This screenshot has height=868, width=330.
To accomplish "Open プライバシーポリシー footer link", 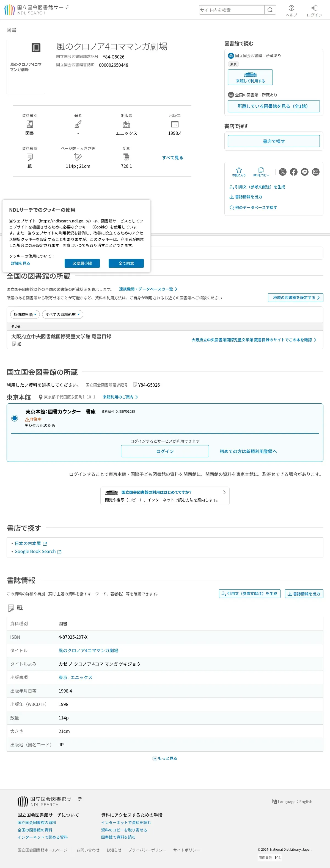I will pos(147,850).
